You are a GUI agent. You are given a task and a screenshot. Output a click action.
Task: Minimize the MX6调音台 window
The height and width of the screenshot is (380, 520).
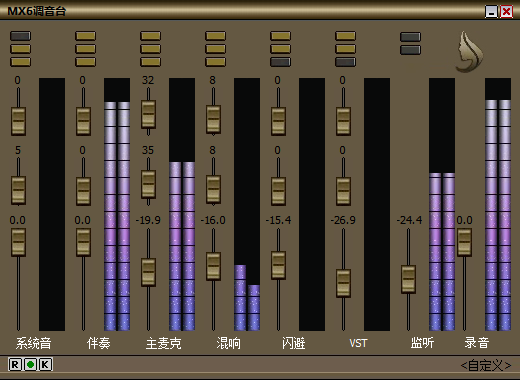(x=491, y=12)
